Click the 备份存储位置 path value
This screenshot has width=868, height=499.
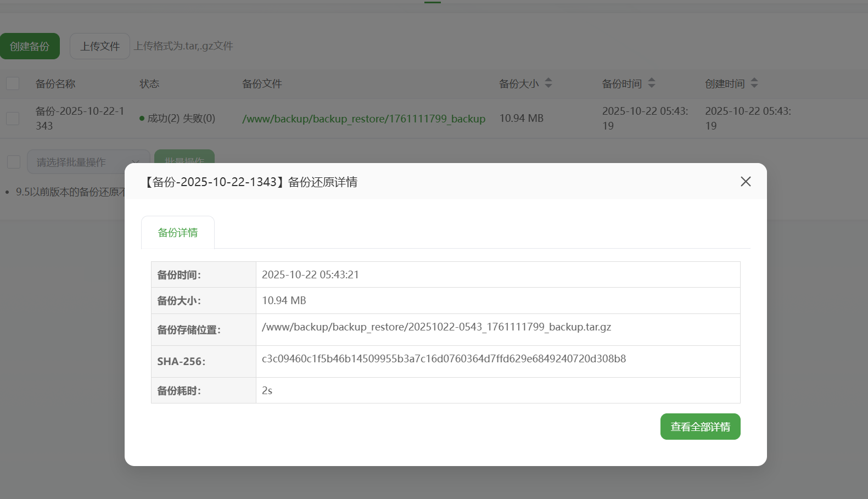click(x=436, y=327)
